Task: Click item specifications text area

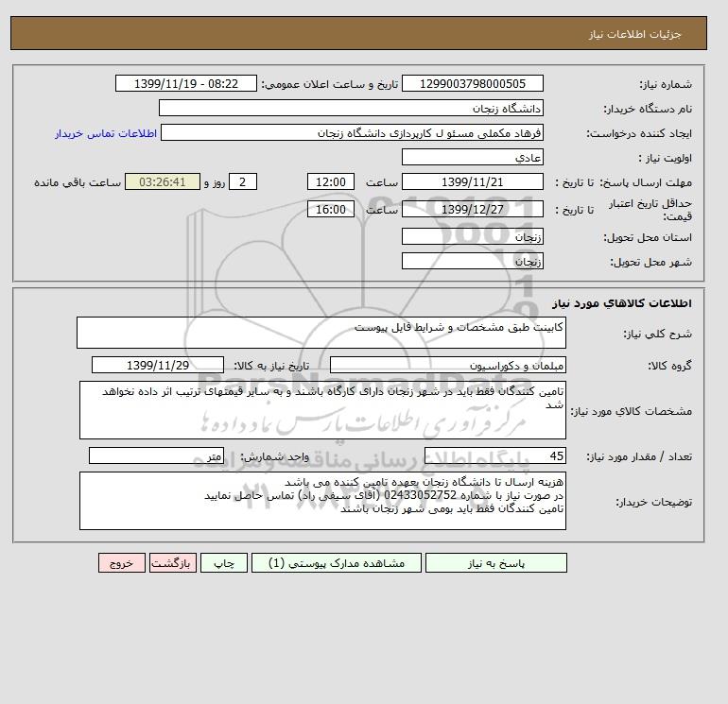Action: point(322,410)
